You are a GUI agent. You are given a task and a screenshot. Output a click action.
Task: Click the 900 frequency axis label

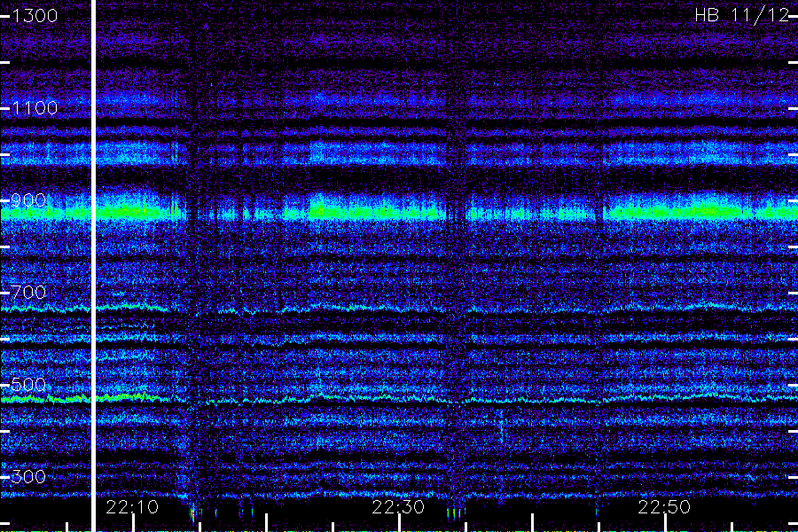[28, 200]
